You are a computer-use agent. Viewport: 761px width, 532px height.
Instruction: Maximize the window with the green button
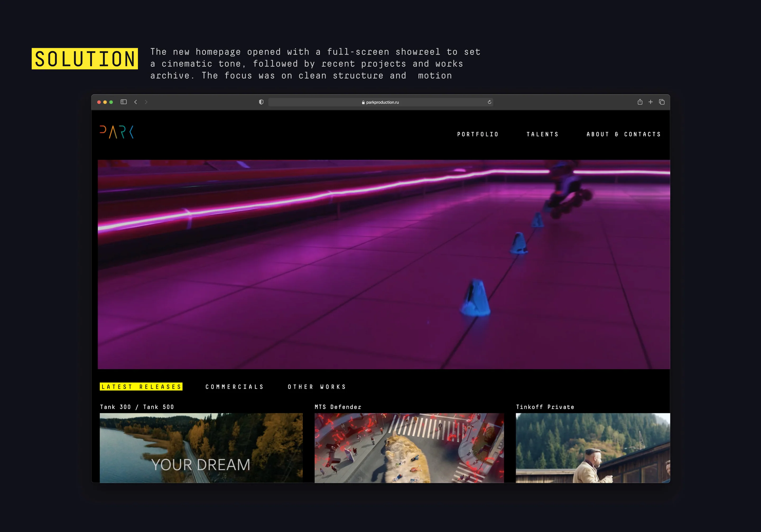[111, 102]
